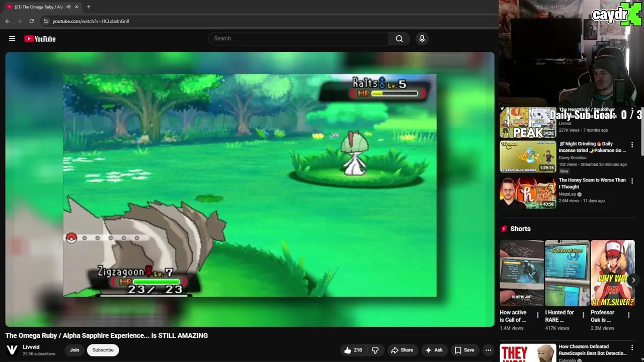
Task: Reload the current page
Action: (31, 21)
